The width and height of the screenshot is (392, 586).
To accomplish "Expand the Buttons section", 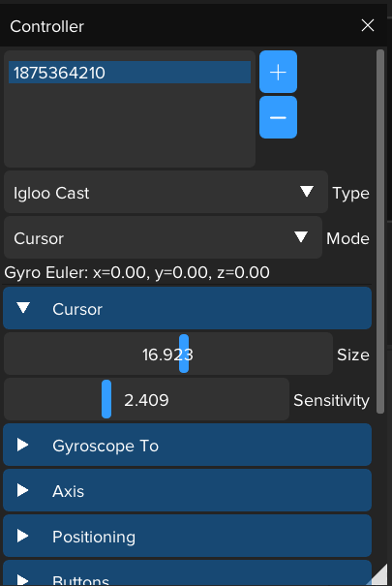I will point(187,573).
